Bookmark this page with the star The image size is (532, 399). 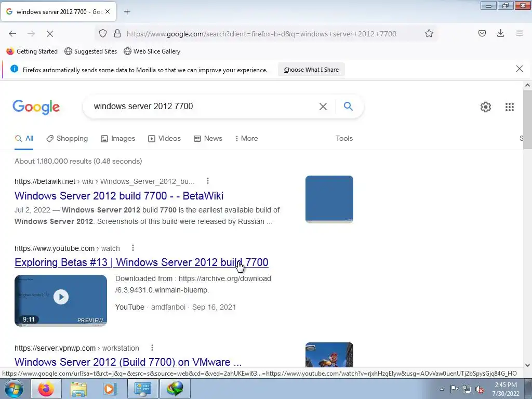pos(429,33)
